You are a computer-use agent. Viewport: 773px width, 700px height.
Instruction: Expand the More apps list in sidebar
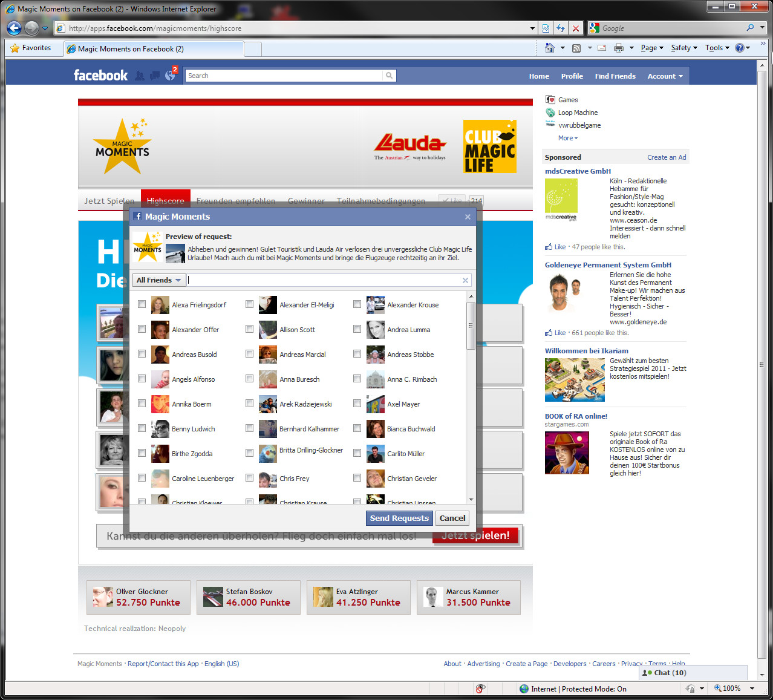(x=567, y=138)
